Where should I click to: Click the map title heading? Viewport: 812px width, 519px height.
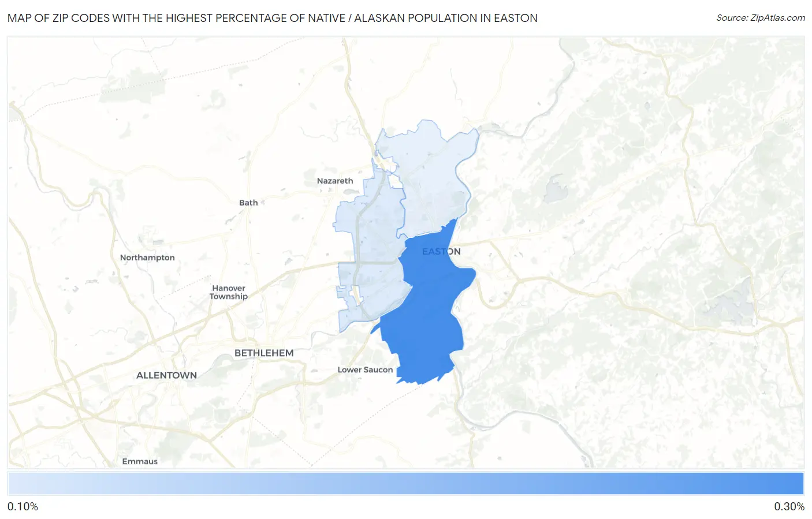pos(273,18)
